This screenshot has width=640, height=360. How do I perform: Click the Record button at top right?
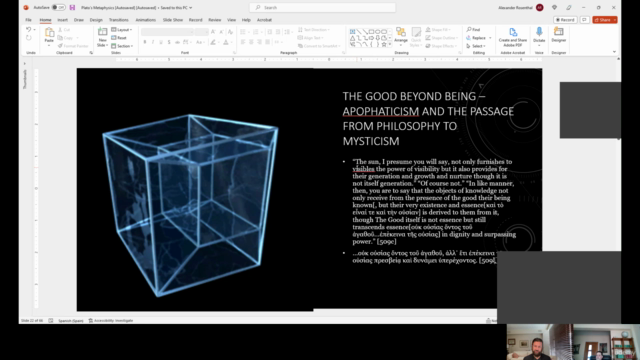565,20
